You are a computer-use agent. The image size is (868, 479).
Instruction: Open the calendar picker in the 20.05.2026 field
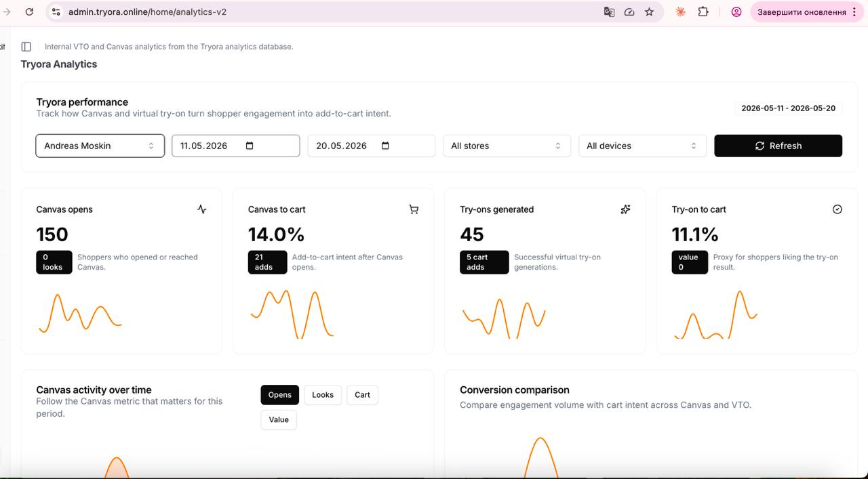pos(385,146)
